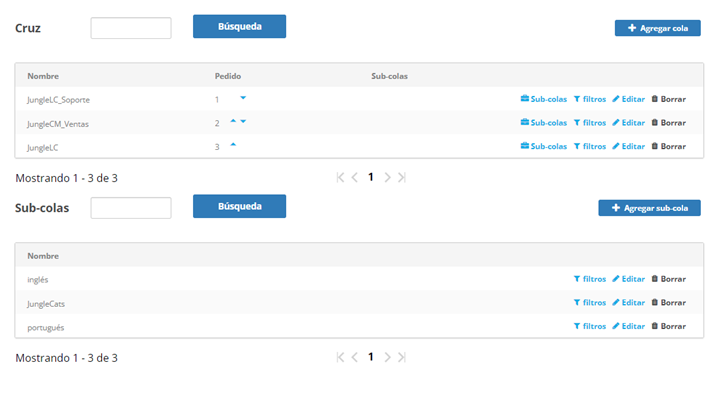The height and width of the screenshot is (407, 717).
Task: Delete the JungleLC_Soporte queue
Action: (669, 99)
